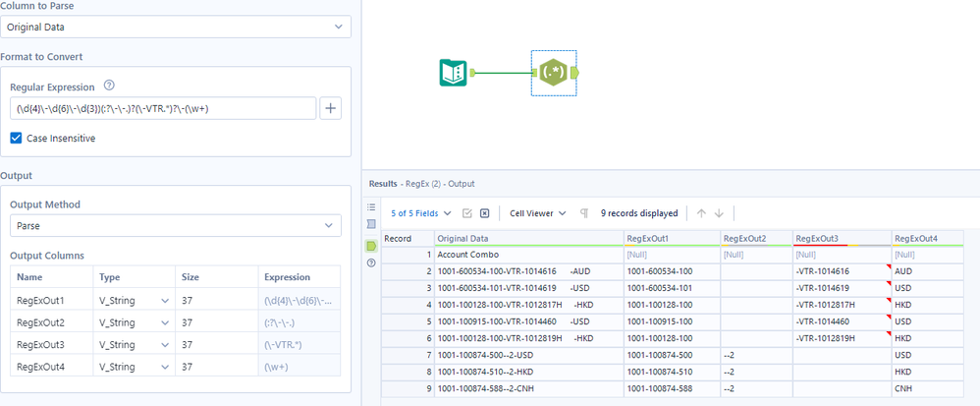Select the RegEx tool on canvas
The width and height of the screenshot is (980, 406).
(554, 73)
